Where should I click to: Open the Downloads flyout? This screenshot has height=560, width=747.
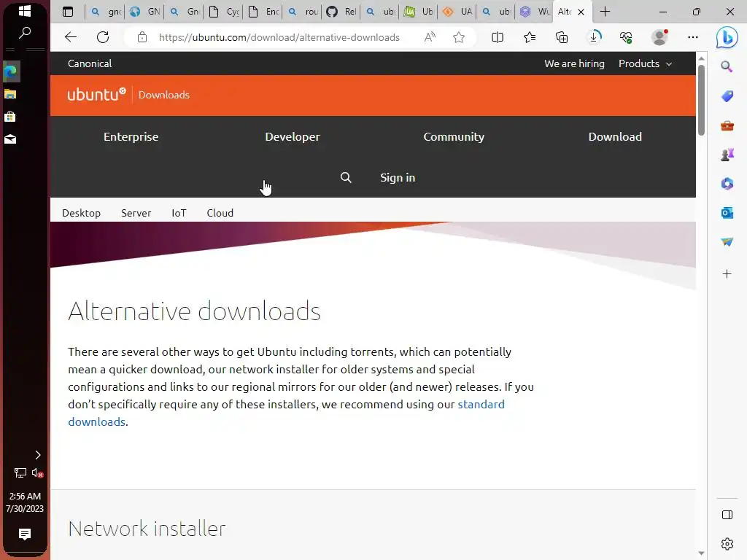tap(594, 37)
